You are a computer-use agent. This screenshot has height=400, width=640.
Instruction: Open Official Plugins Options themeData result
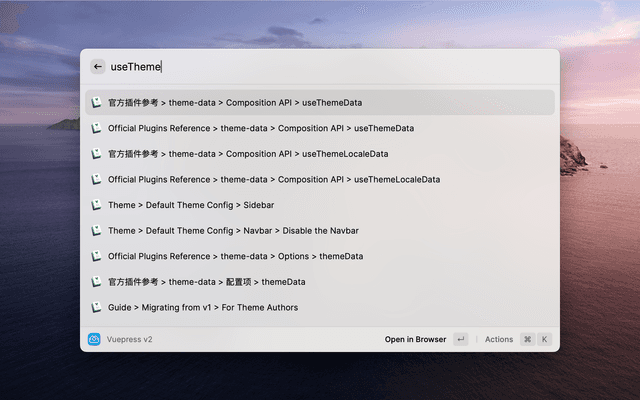[x=235, y=256]
